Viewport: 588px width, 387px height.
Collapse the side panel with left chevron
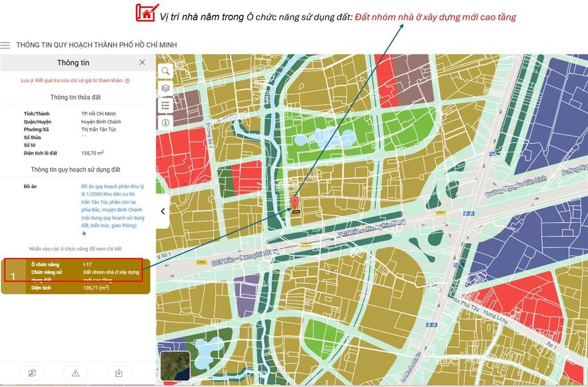tap(163, 211)
